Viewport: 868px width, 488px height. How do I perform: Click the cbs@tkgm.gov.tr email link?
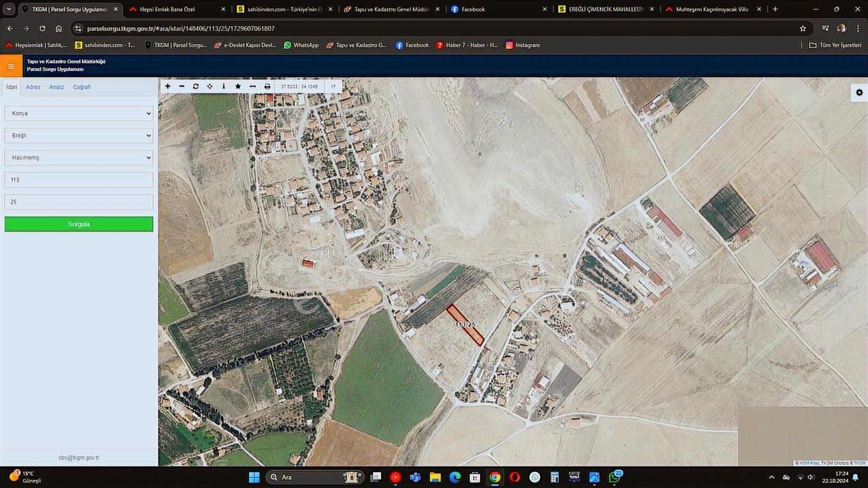pyautogui.click(x=79, y=458)
